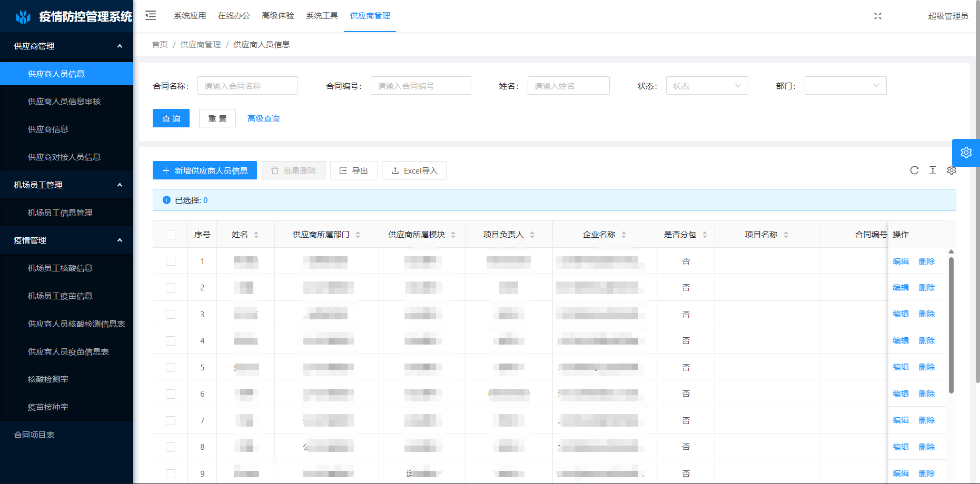Click the table scrollbar up arrow
The image size is (980, 484).
[951, 251]
